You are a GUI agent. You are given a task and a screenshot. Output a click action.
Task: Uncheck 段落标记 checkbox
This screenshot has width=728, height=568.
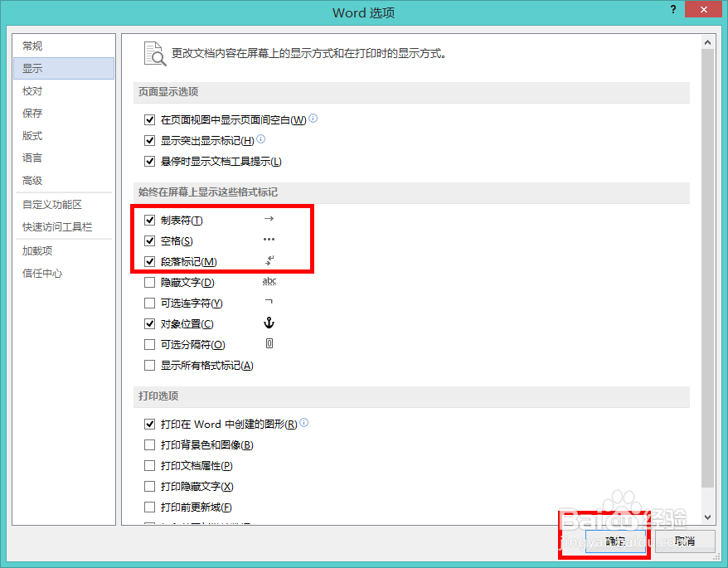149,262
